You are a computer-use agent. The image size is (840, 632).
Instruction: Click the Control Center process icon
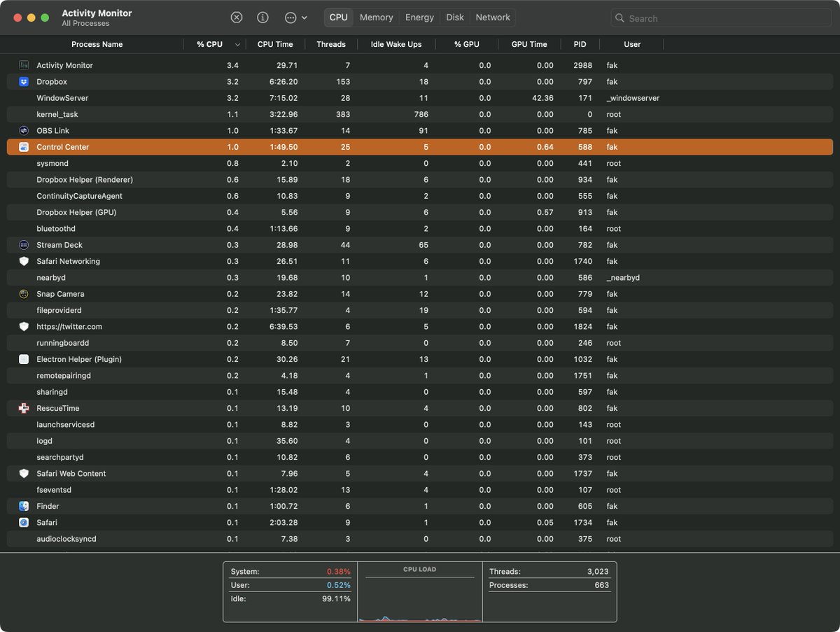pyautogui.click(x=24, y=147)
